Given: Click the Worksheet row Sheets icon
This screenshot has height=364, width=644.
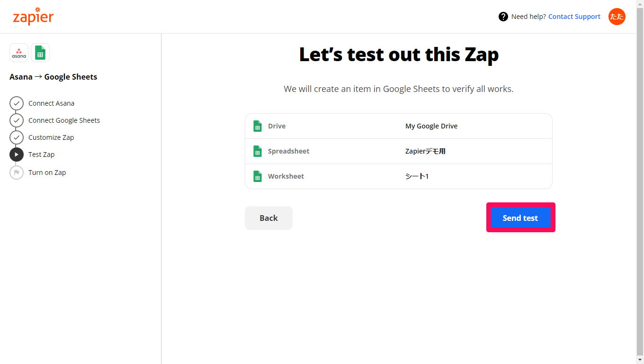Looking at the screenshot, I should 258,176.
